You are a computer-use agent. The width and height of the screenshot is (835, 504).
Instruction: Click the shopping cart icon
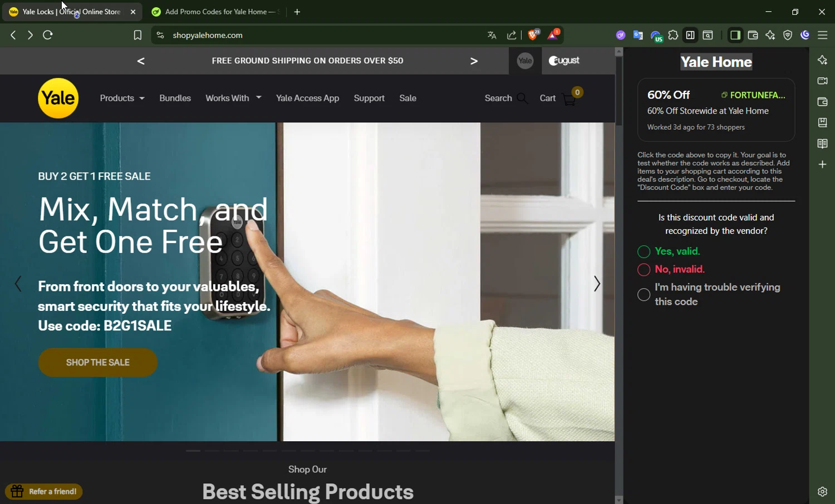click(x=570, y=98)
